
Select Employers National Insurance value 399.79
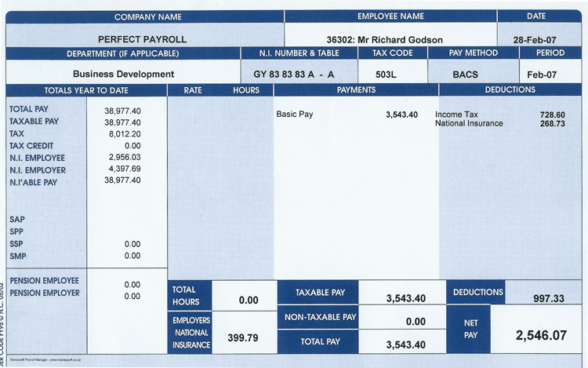(x=242, y=337)
